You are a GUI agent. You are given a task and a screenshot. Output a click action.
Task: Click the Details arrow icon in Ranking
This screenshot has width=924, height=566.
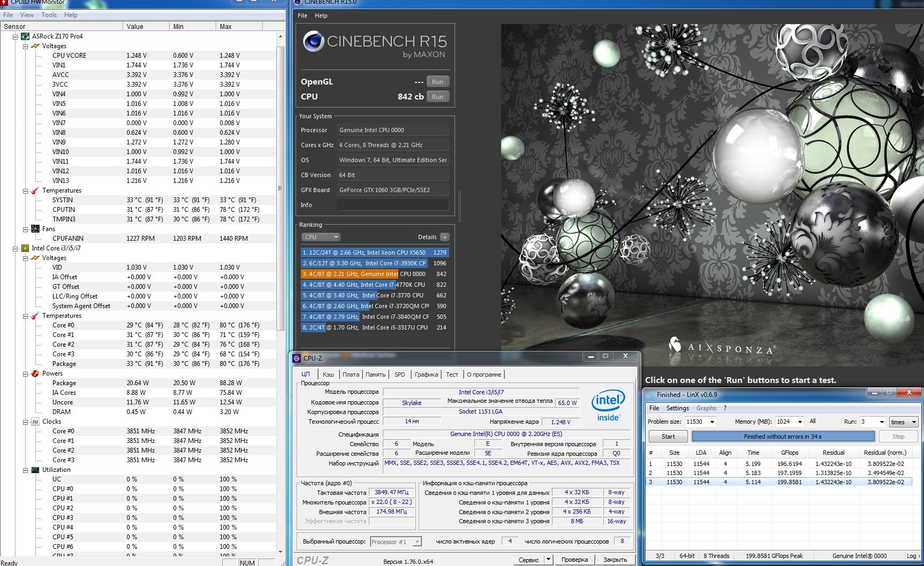(x=444, y=237)
